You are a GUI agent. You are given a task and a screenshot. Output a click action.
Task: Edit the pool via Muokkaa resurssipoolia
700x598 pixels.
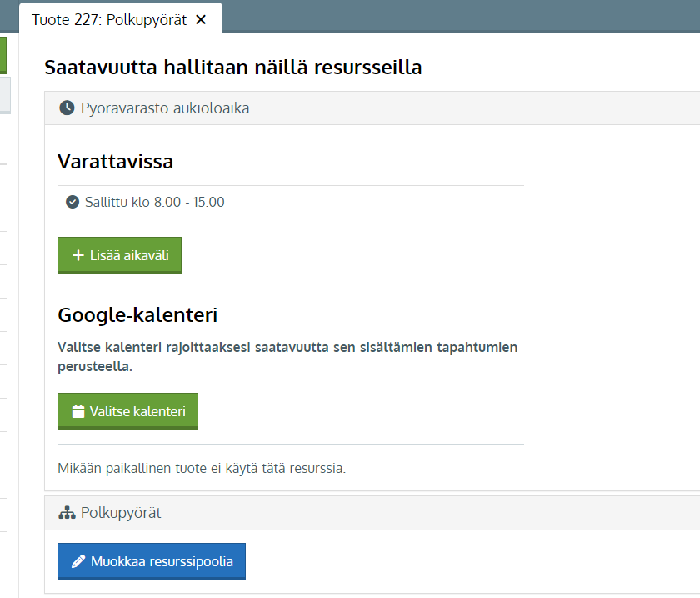click(152, 561)
